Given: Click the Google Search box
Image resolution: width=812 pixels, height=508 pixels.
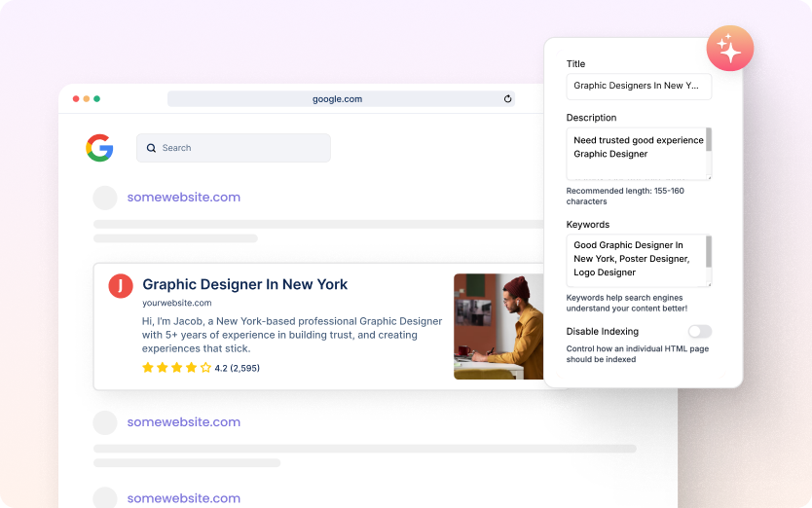Looking at the screenshot, I should click(234, 148).
